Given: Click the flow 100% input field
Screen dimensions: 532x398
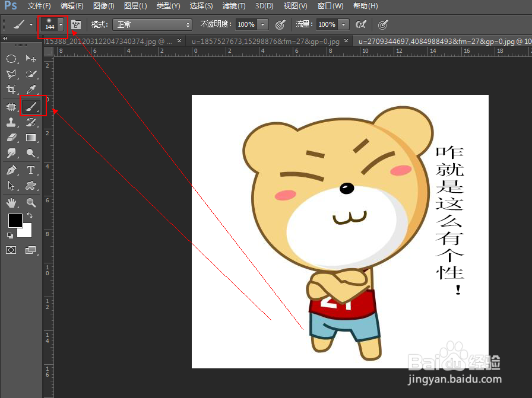Looking at the screenshot, I should 327,24.
